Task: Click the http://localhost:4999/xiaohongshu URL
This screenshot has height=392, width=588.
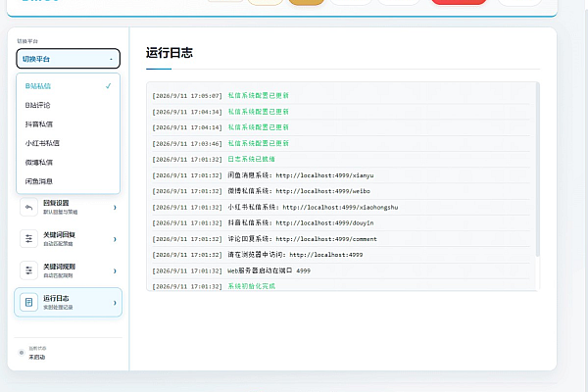Action: coord(340,207)
